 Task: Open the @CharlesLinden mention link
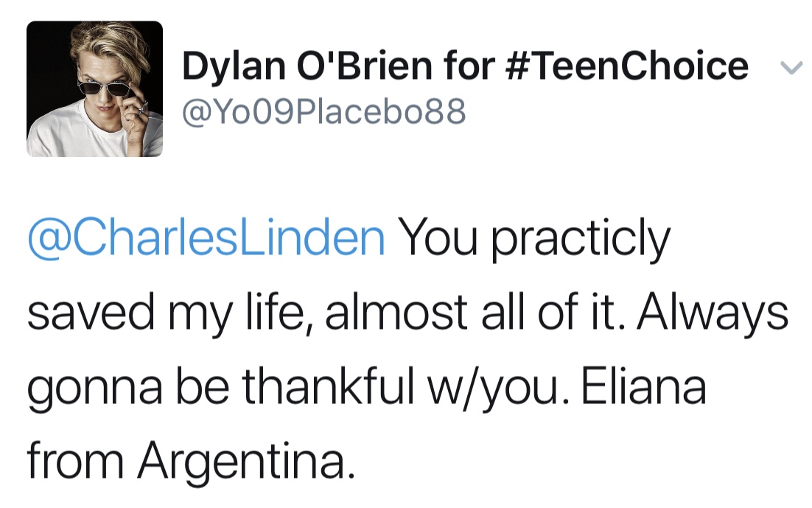pos(206,238)
